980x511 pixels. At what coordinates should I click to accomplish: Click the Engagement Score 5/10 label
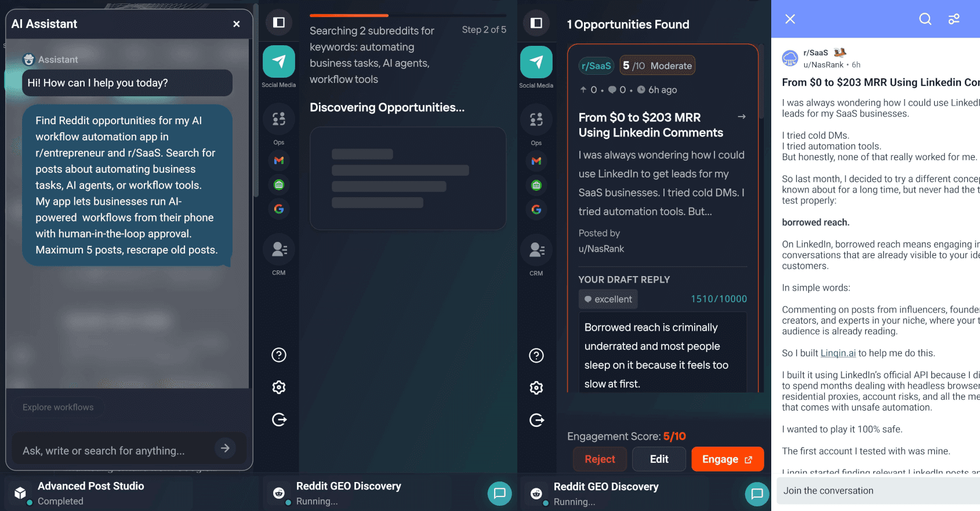tap(626, 436)
